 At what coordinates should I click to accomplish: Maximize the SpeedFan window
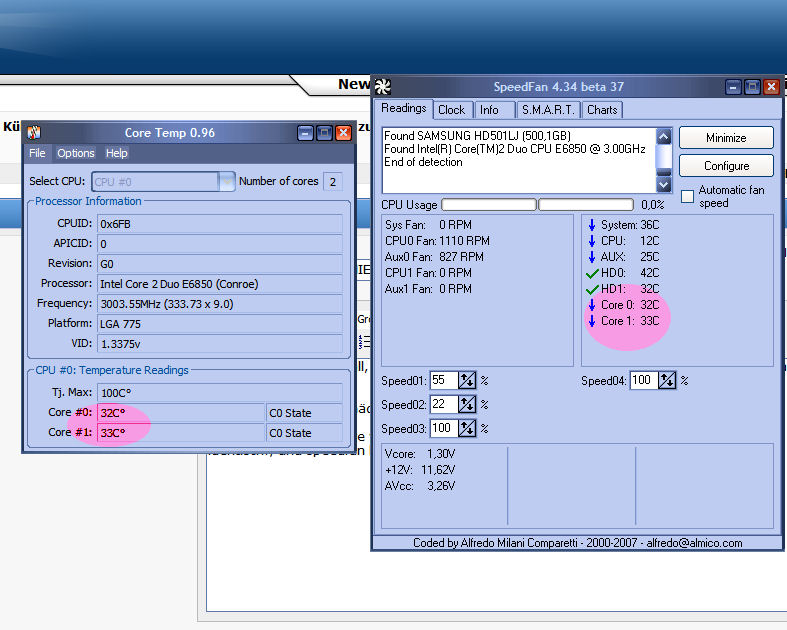pyautogui.click(x=752, y=87)
